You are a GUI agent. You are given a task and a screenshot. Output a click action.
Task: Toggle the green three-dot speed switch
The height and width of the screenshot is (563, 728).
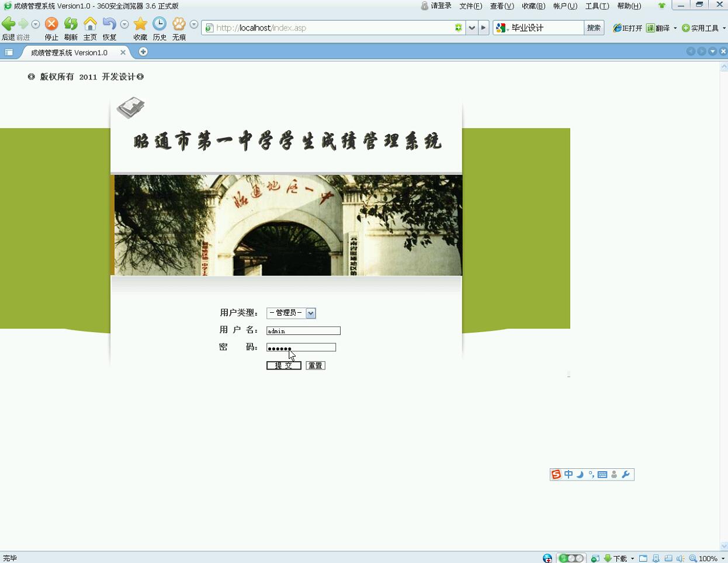pos(571,558)
